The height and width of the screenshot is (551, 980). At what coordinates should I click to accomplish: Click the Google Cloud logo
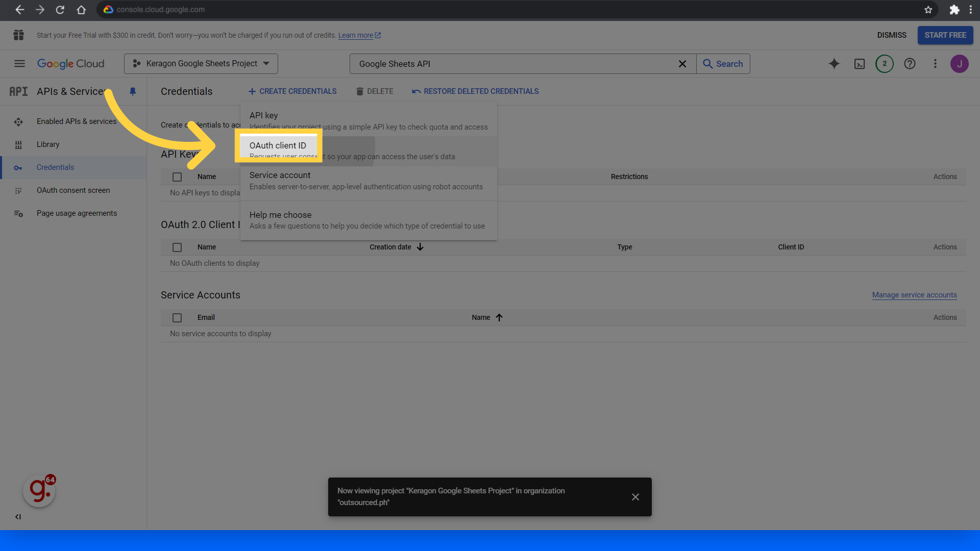point(70,64)
